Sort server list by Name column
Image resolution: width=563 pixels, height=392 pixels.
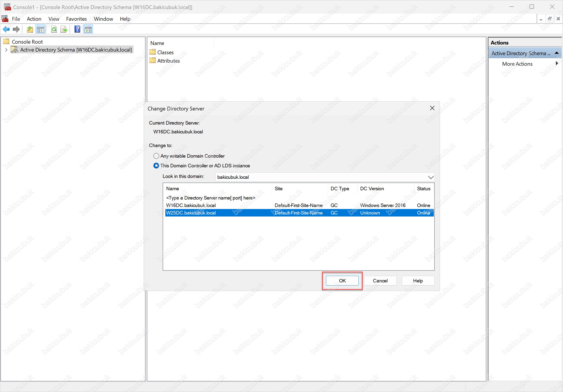click(x=218, y=189)
